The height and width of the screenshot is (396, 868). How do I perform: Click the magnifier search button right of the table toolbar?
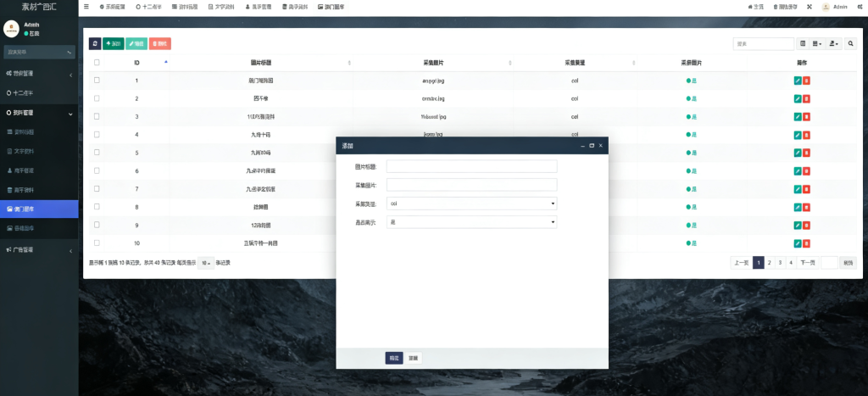(851, 44)
